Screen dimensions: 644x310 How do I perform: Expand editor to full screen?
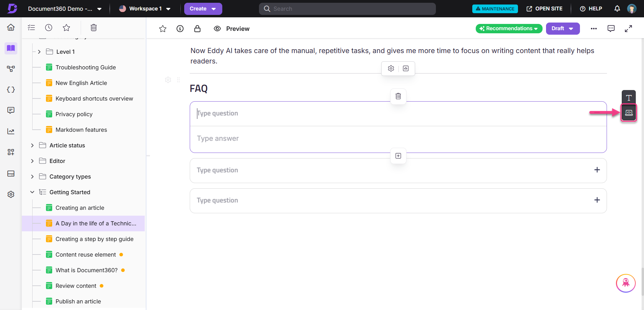point(628,29)
